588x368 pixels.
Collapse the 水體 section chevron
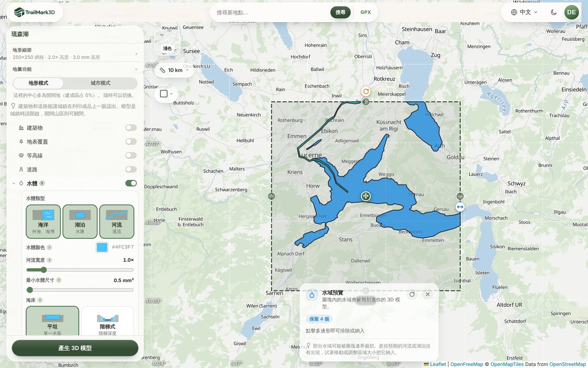tap(13, 184)
